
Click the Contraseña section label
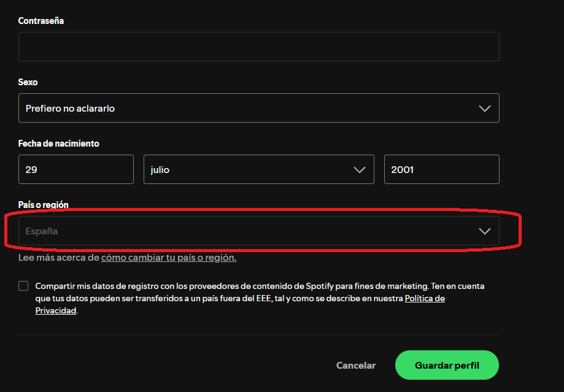(x=41, y=20)
